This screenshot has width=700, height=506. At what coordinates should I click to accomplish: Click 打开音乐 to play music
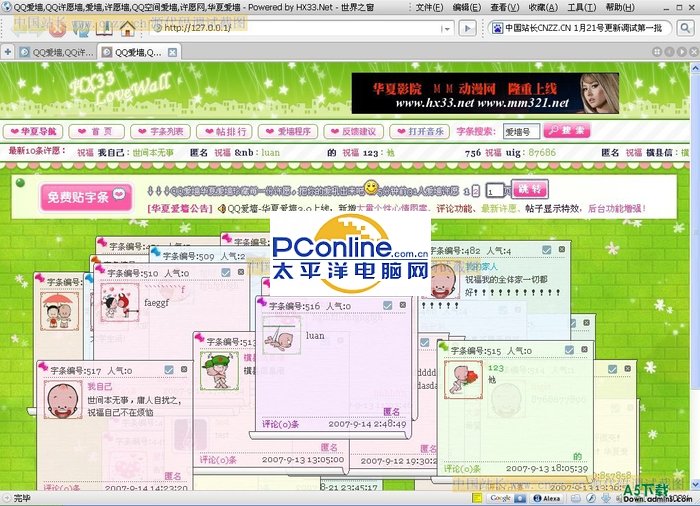point(420,131)
